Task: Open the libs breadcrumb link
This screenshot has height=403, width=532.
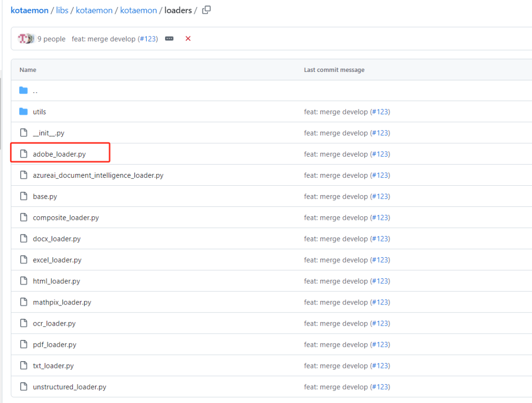Action: click(x=62, y=10)
